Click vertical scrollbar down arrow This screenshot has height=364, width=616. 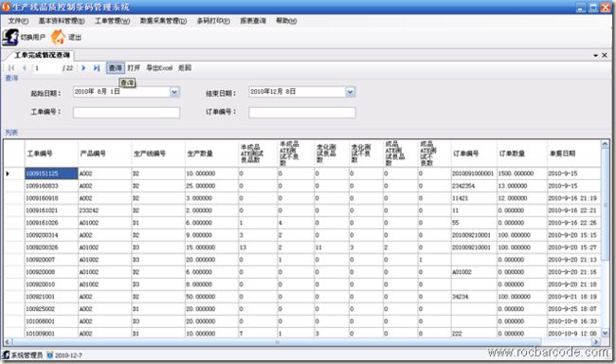(605, 333)
